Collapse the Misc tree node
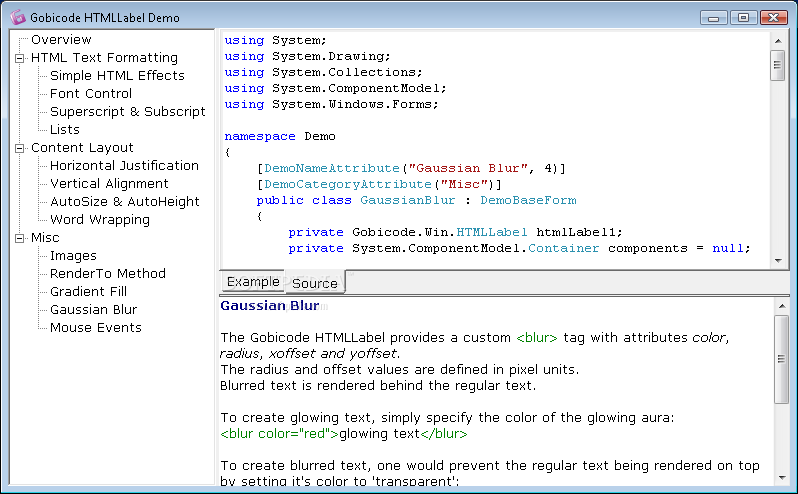 [20, 238]
